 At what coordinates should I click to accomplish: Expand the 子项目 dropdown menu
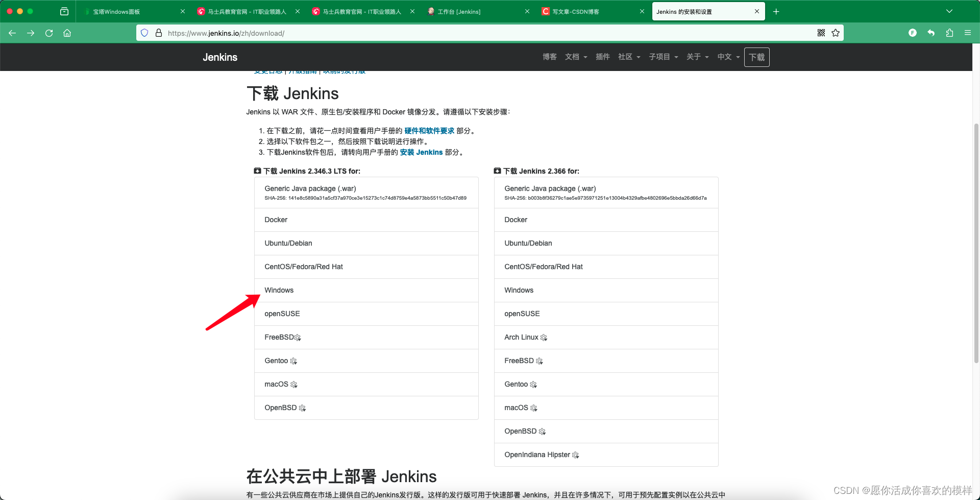tap(663, 57)
